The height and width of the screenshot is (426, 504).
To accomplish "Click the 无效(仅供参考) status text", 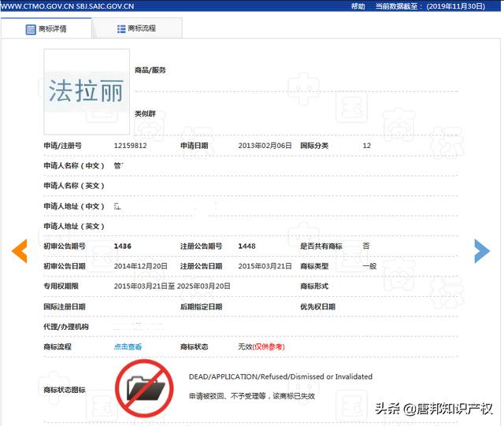I will click(261, 346).
